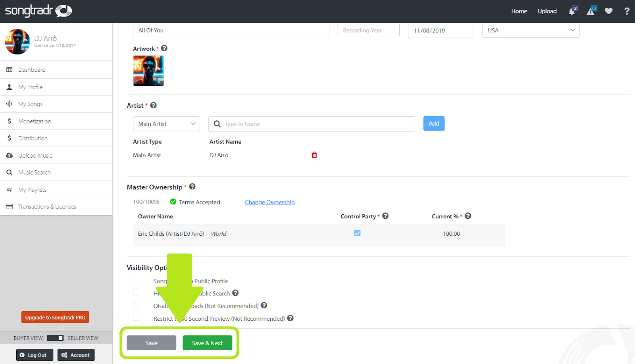This screenshot has height=364, width=635.
Task: Check the Hide from Public Search option
Action: pyautogui.click(x=136, y=293)
